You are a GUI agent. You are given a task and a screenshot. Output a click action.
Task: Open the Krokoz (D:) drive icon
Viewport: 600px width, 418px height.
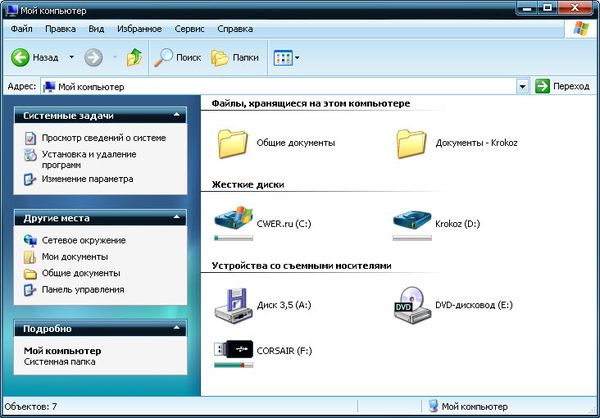click(x=410, y=223)
